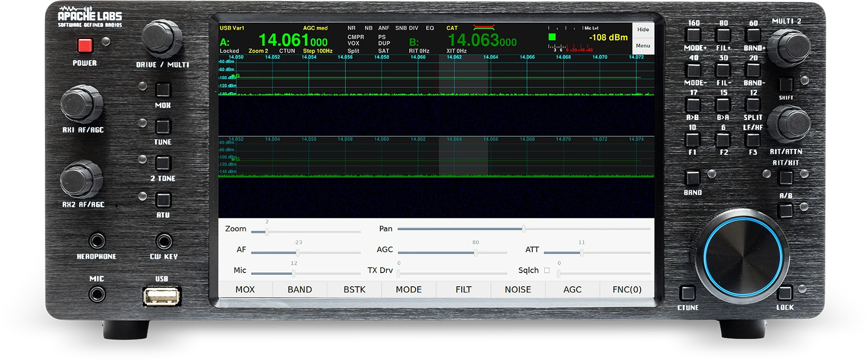Switch VFO with the A/B hardware button
Viewport: 868px width, 360px height.
coord(786,210)
